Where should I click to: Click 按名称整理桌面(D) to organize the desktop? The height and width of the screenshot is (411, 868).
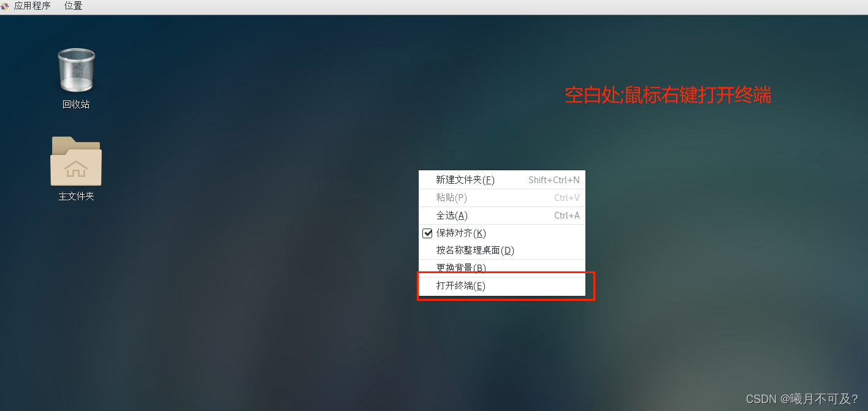pos(501,251)
